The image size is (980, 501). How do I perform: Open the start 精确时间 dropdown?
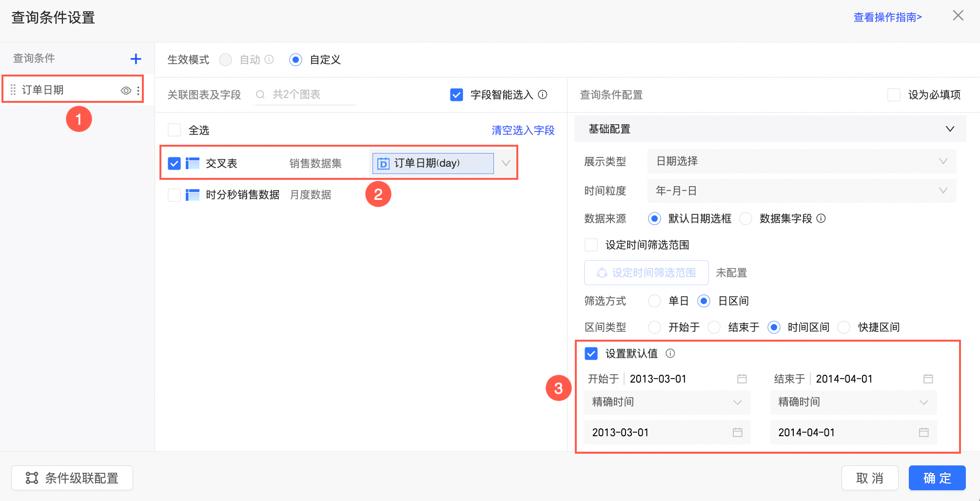(667, 402)
